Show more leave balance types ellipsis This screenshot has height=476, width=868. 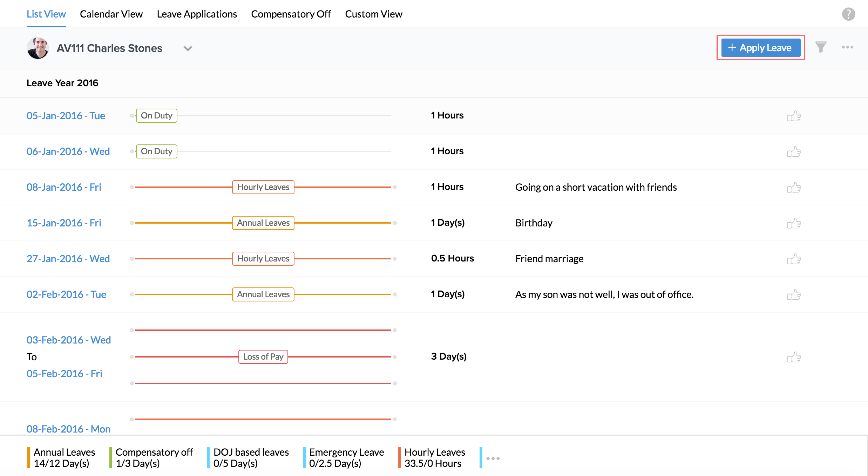pyautogui.click(x=493, y=458)
